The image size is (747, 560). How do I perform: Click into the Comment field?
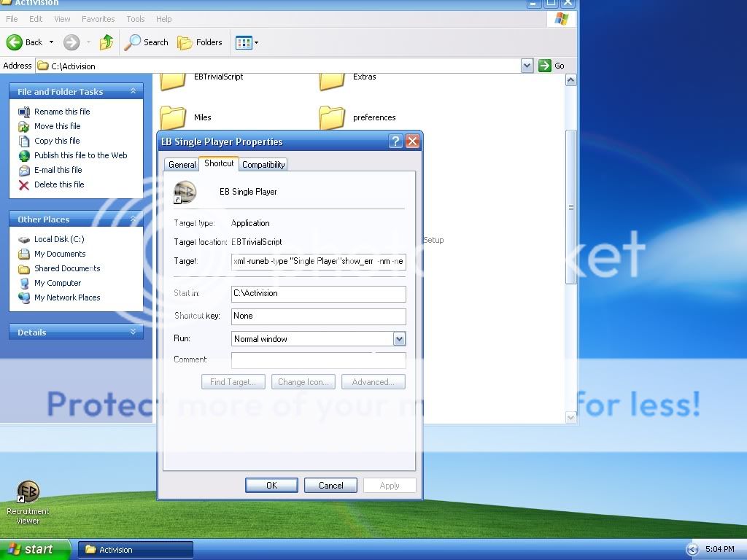pos(318,360)
